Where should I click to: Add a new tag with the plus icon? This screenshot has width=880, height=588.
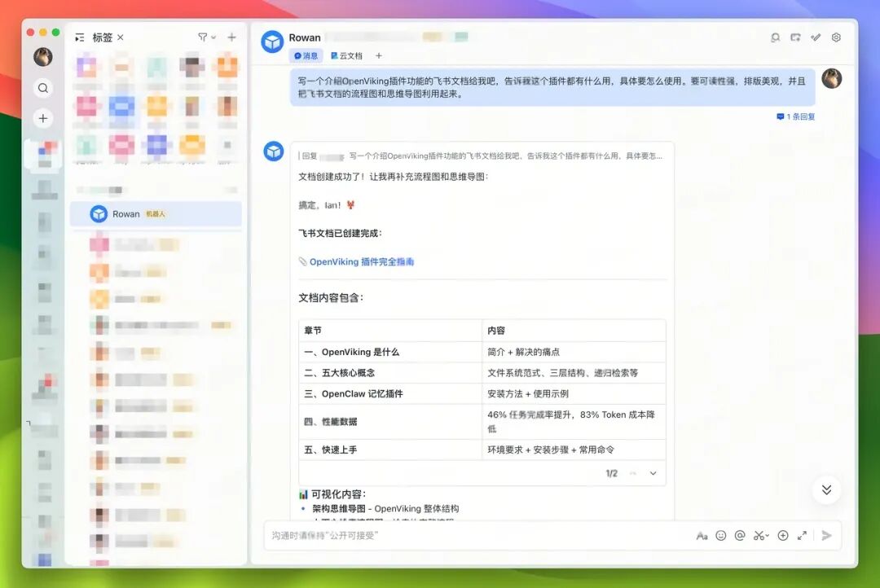[231, 37]
